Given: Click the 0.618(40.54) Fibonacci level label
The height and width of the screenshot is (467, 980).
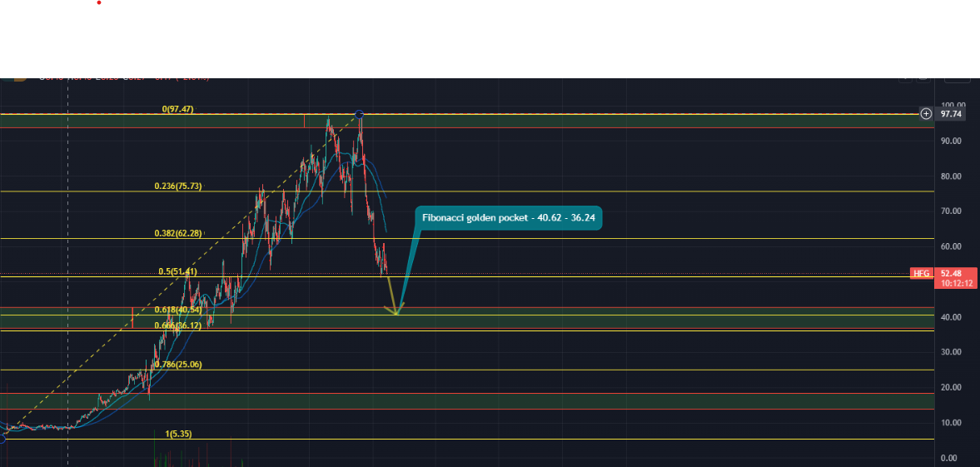Looking at the screenshot, I should [178, 310].
